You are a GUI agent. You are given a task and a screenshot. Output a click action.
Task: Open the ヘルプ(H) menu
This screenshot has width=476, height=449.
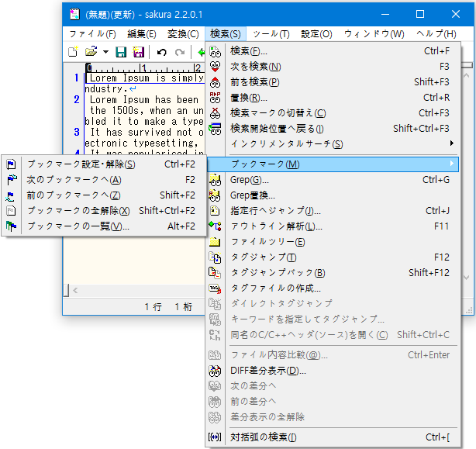436,34
